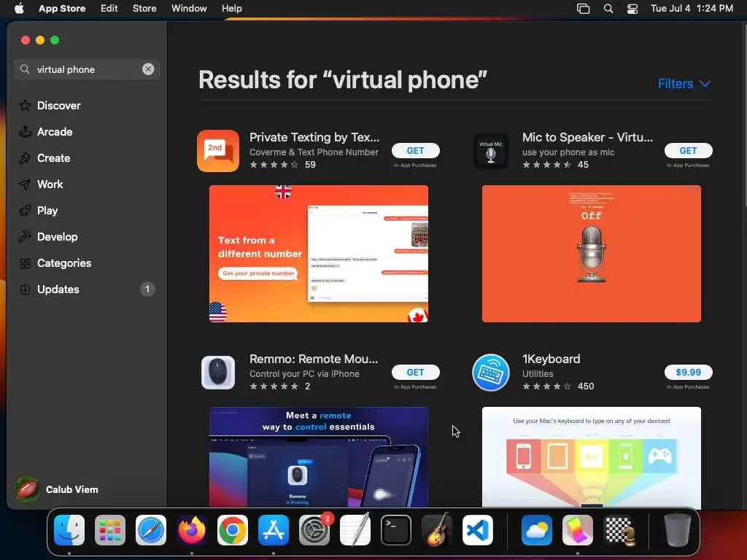Get Mic to Speaker app
Screen dimensions: 747x560
(689, 150)
